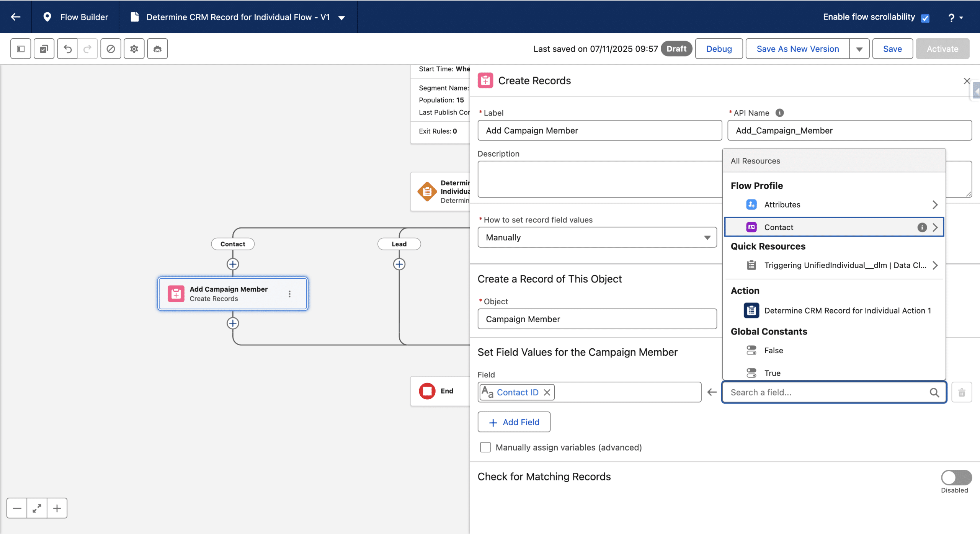Toggle Enable flow scrollability checkbox
This screenshot has width=980, height=534.
(925, 18)
